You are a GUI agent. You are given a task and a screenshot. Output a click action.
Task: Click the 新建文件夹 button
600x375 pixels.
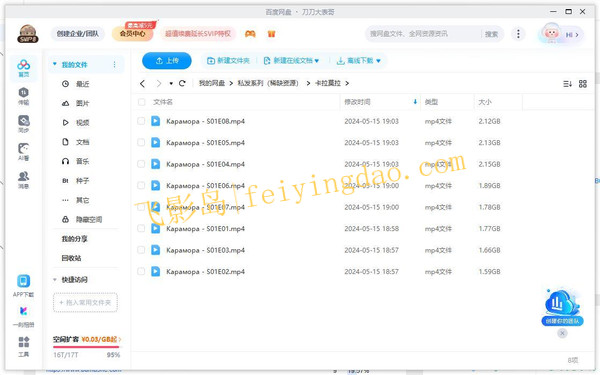coord(228,61)
